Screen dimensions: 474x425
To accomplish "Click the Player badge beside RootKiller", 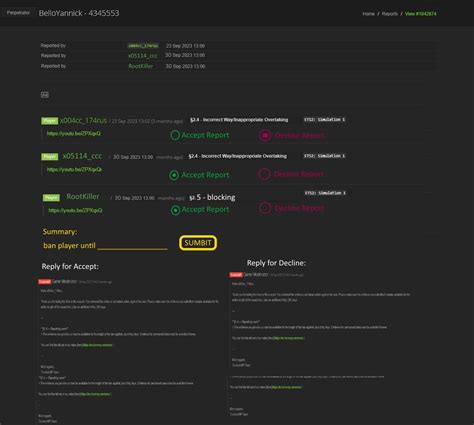I will pyautogui.click(x=51, y=198).
